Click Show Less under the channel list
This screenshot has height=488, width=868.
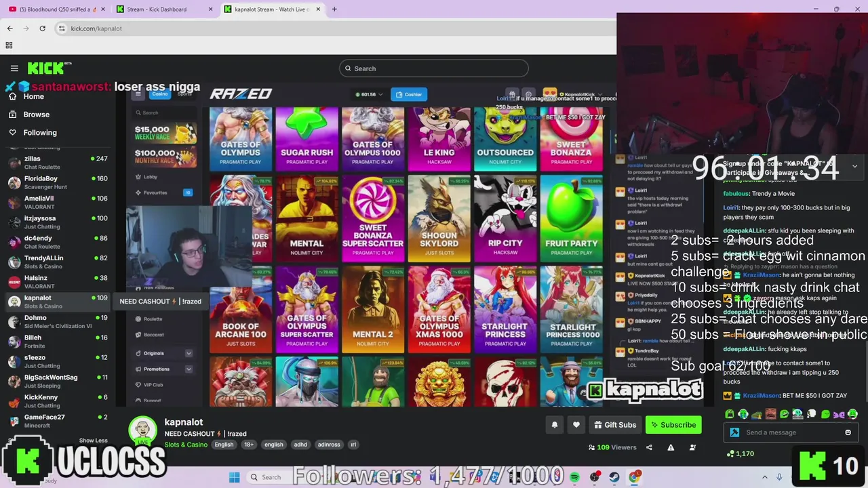[93, 441]
